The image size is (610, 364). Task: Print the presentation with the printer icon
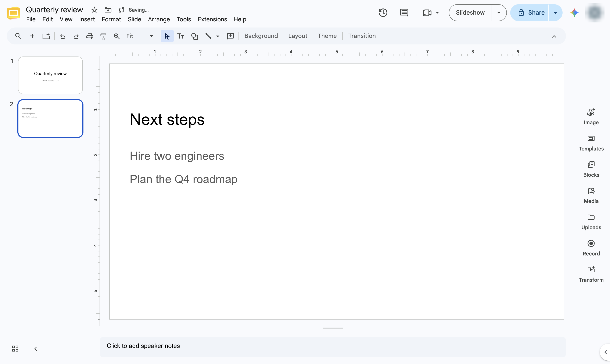[90, 36]
